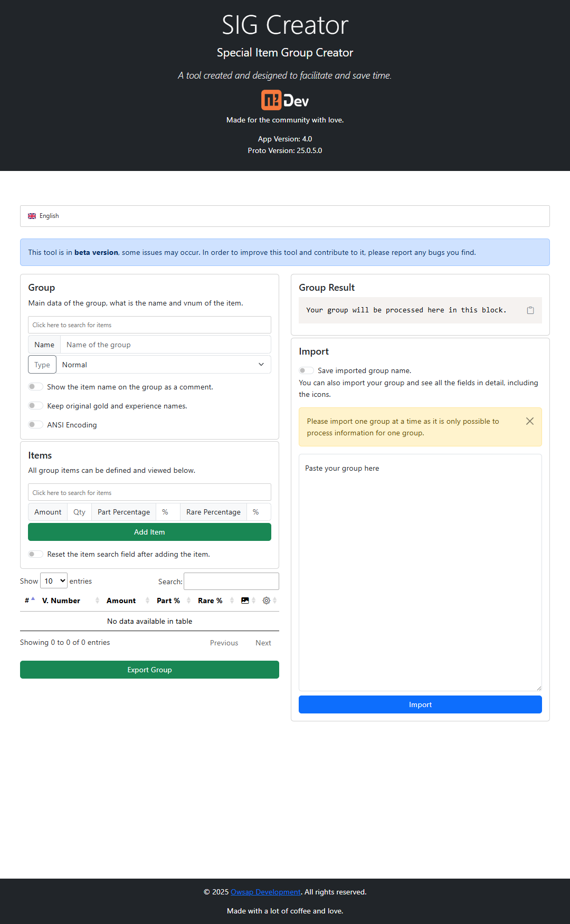Click the Add Item button
Viewport: 570px width, 924px height.
[x=149, y=532]
